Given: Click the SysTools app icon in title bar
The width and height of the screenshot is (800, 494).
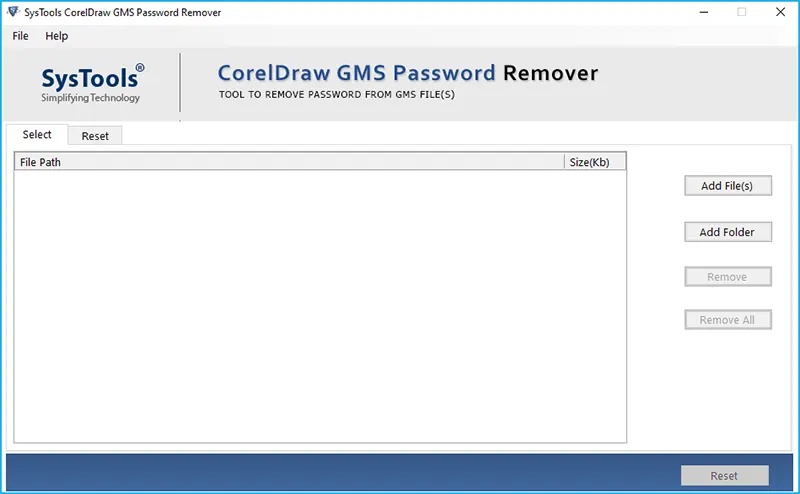Looking at the screenshot, I should coord(13,12).
